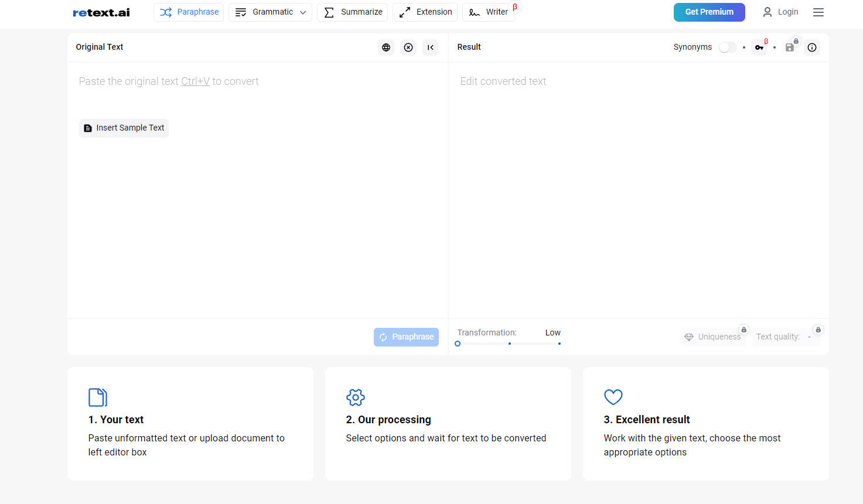Screen dimensions: 863x504
Task: Open the Writer beta tool
Action: click(489, 12)
